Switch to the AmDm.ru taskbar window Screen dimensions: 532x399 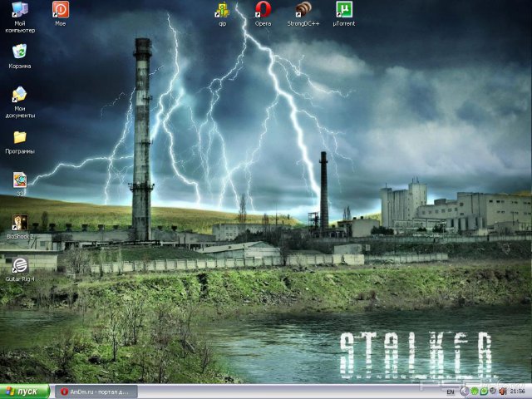pos(96,392)
